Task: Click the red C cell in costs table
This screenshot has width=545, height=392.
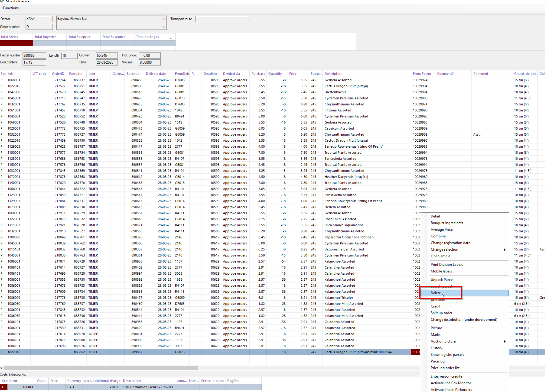Action: coord(3,387)
